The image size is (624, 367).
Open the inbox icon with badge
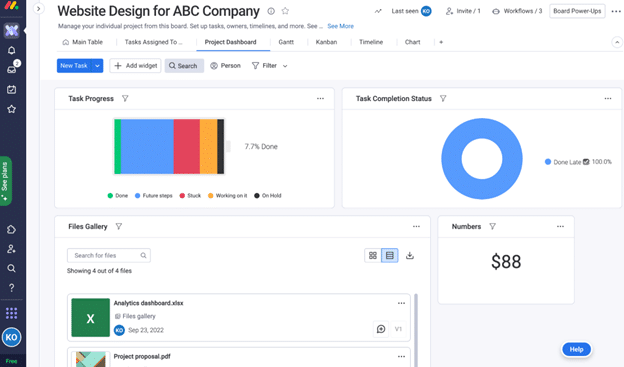point(12,69)
